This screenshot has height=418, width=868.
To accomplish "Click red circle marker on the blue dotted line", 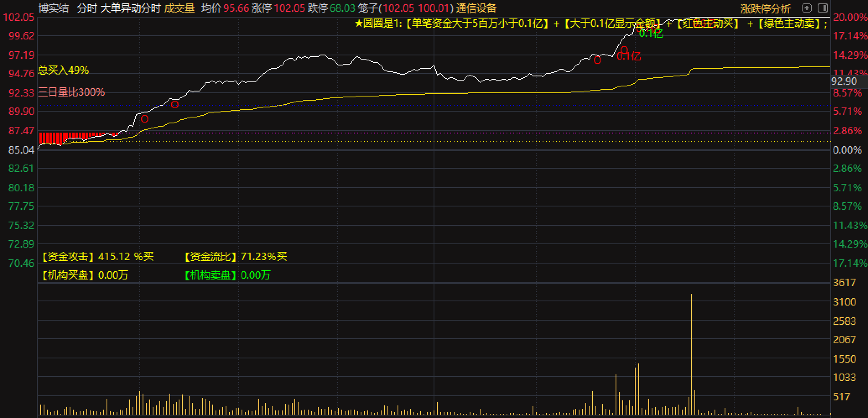I will (174, 104).
